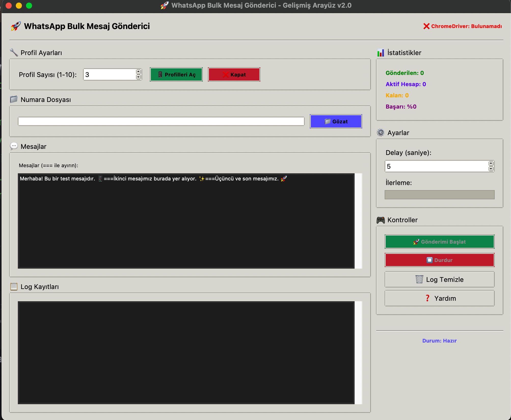Click the Profilleri Aç button

pyautogui.click(x=176, y=74)
